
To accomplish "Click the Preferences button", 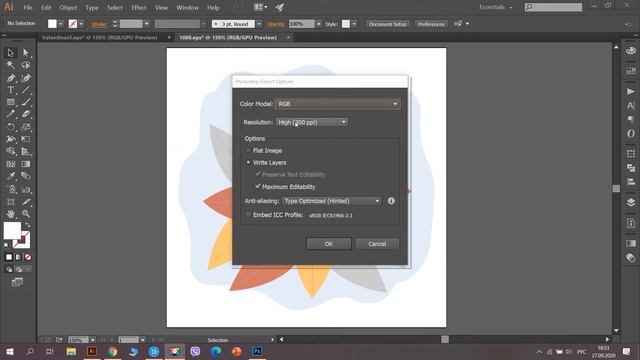I will pyautogui.click(x=431, y=24).
